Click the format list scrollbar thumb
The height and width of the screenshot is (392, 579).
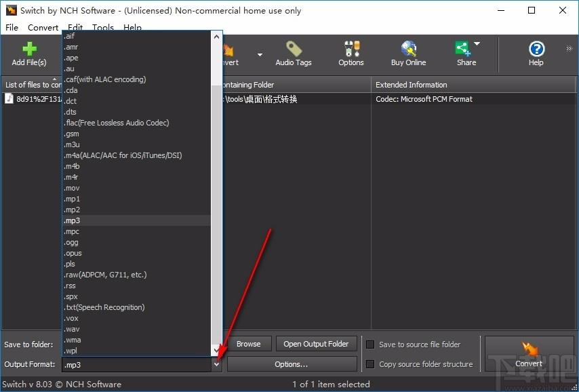tap(216, 214)
